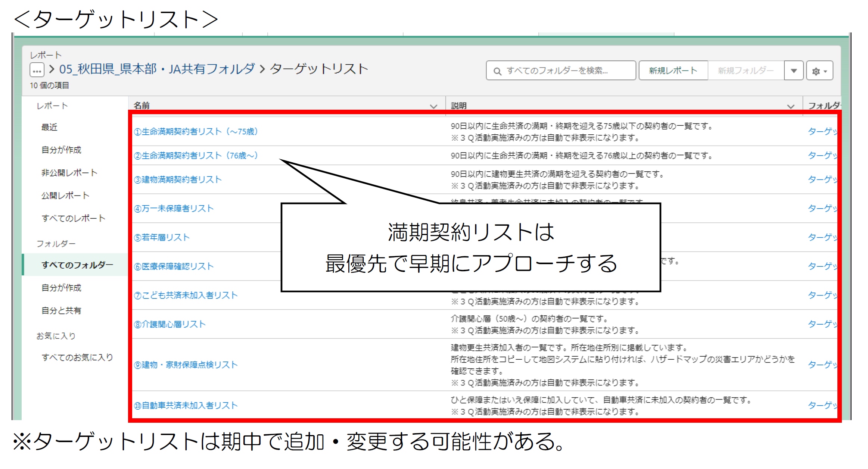Open ⑤若年層リスト report

[162, 238]
